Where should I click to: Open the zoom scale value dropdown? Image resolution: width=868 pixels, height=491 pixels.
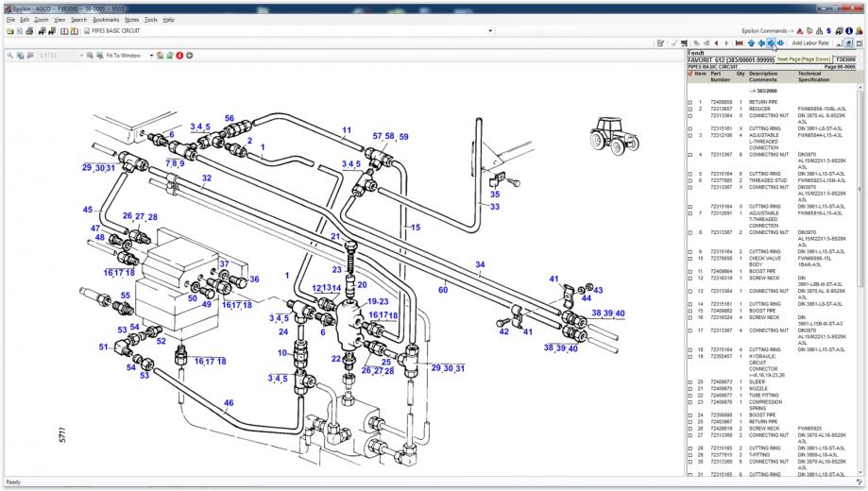point(79,56)
